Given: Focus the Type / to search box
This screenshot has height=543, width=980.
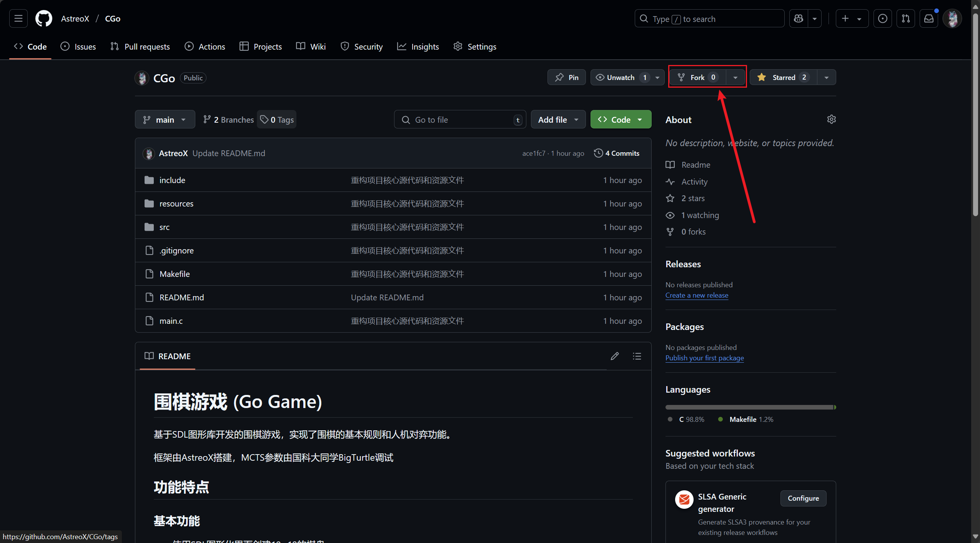Looking at the screenshot, I should coord(709,18).
